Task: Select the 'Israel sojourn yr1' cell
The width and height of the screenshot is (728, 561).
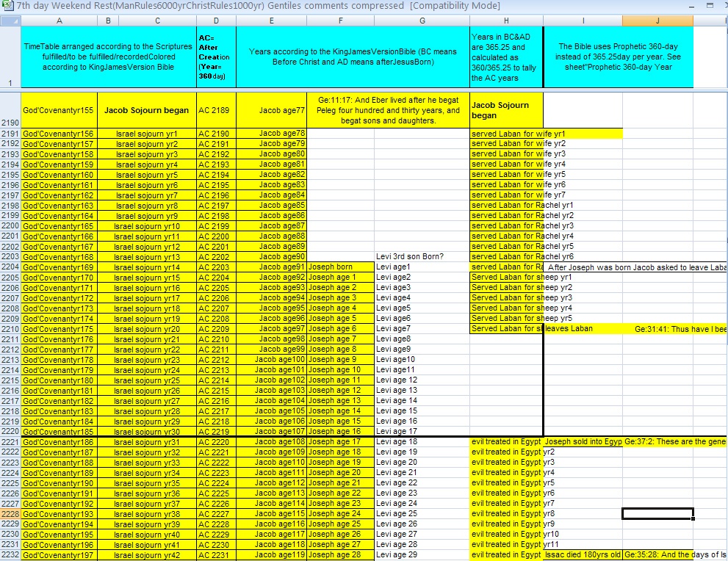Action: [147, 134]
